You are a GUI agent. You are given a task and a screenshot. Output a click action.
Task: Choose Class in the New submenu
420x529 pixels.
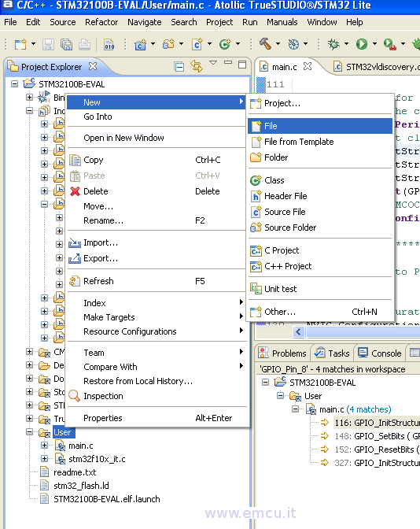coord(320,180)
